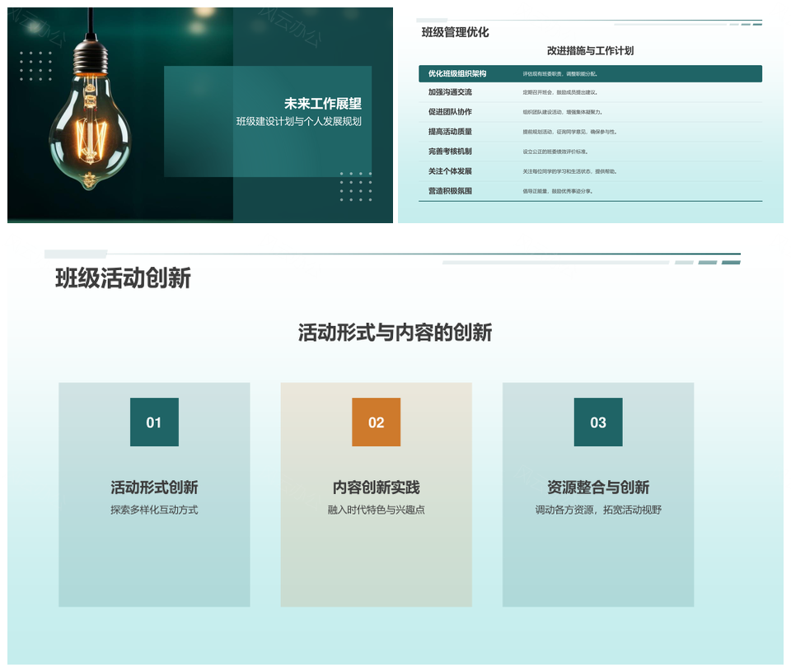Select the 营造积极氛围 table row
Image resolution: width=791 pixels, height=672 pixels.
tap(590, 191)
